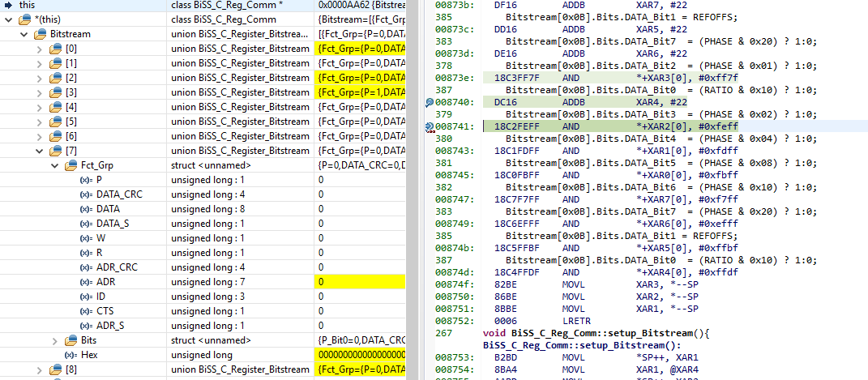Click the highlighted ADR value 0
This screenshot has width=868, height=380.
tap(361, 282)
